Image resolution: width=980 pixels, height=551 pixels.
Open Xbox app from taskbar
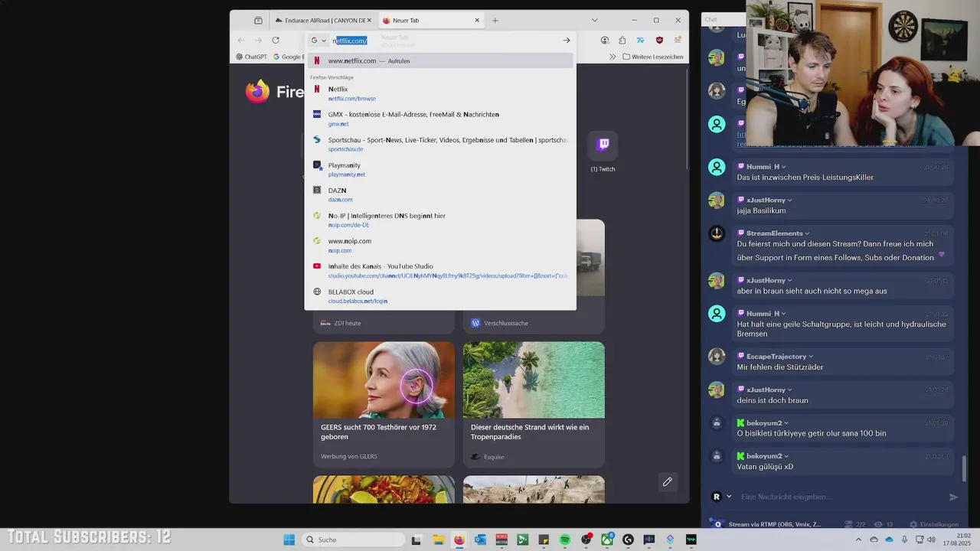pyautogui.click(x=607, y=540)
